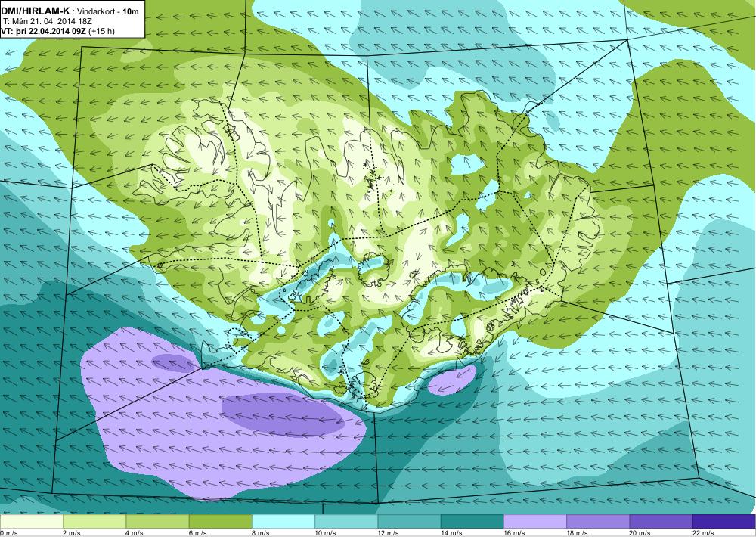Viewport: 756px width, 537px height.
Task: Click the "IT: Mán 21. 04. 2014 18Z" line
Action: click(x=47, y=21)
